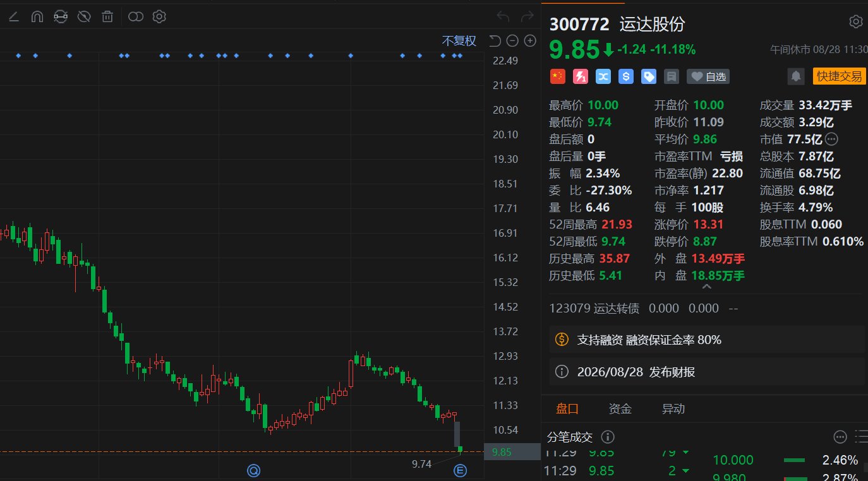Click the 委比 value -27.30%
Image resolution: width=868 pixels, height=481 pixels.
[x=609, y=190]
